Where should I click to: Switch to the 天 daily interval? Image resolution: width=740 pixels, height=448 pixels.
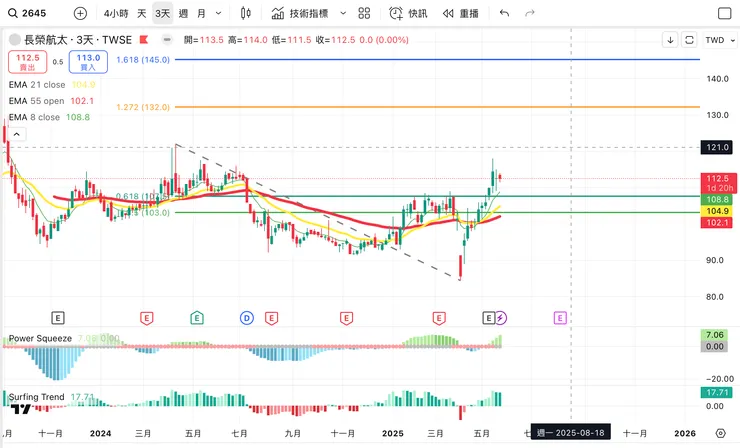pos(142,13)
